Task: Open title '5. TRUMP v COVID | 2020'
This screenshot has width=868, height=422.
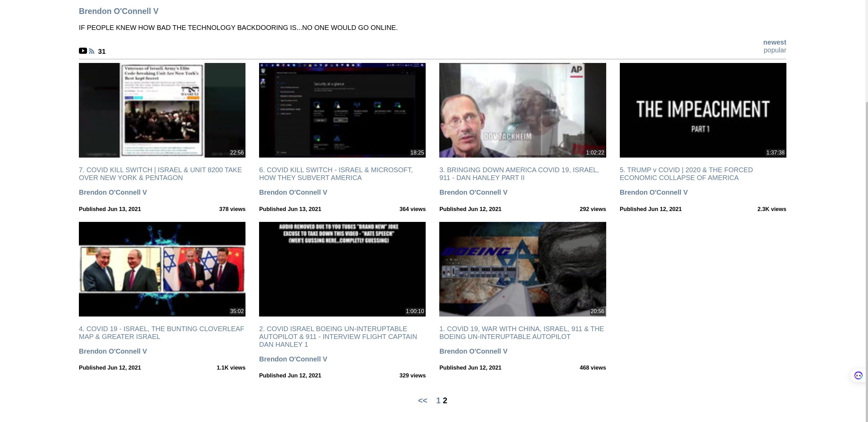Action: click(686, 174)
